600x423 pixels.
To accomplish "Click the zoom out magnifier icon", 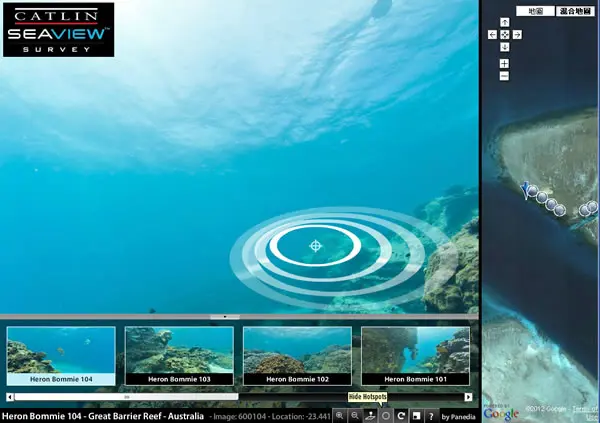I will [x=355, y=416].
